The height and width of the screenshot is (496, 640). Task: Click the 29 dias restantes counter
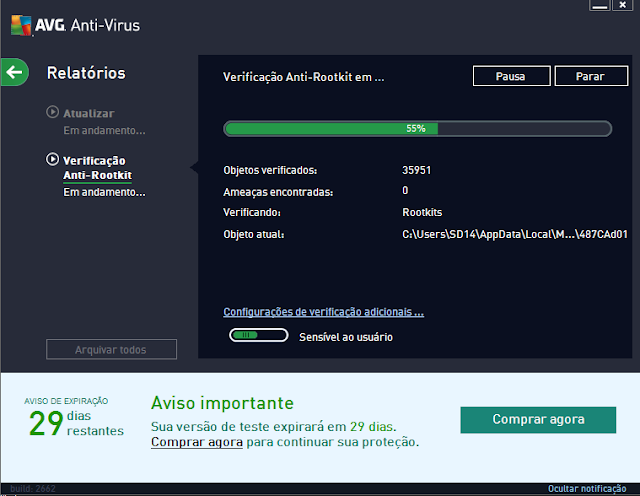point(76,423)
